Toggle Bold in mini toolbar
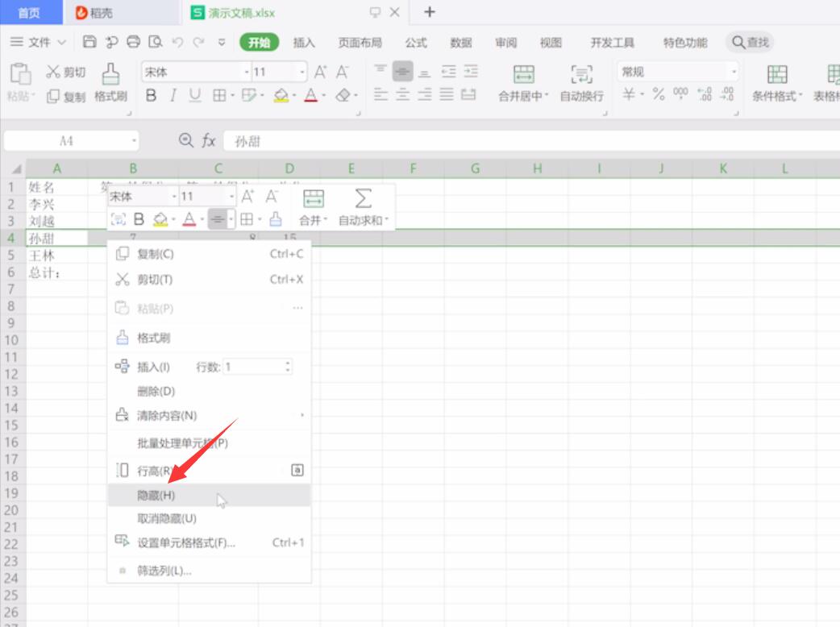Image resolution: width=840 pixels, height=627 pixels. 139,219
